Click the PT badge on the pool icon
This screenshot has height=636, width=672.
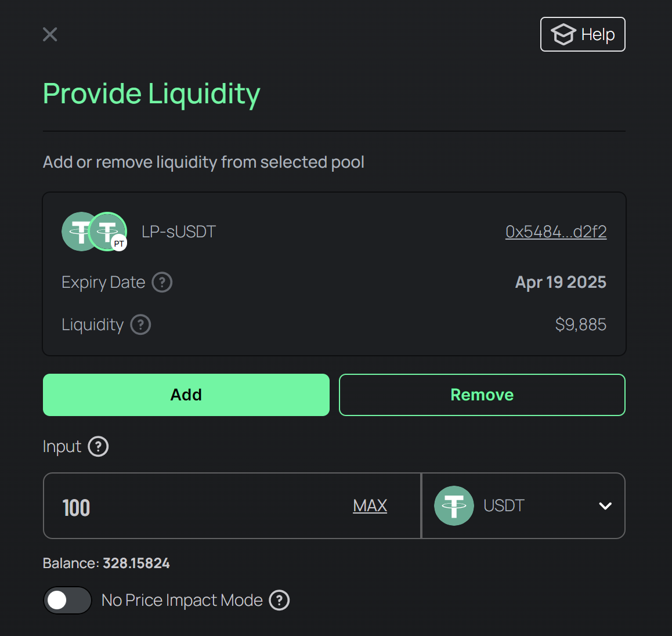119,244
